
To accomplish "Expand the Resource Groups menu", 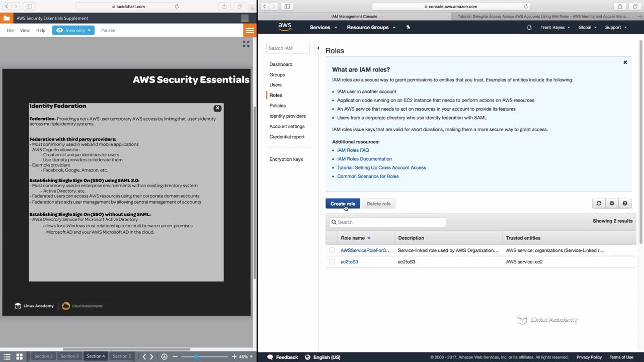I will [x=371, y=27].
